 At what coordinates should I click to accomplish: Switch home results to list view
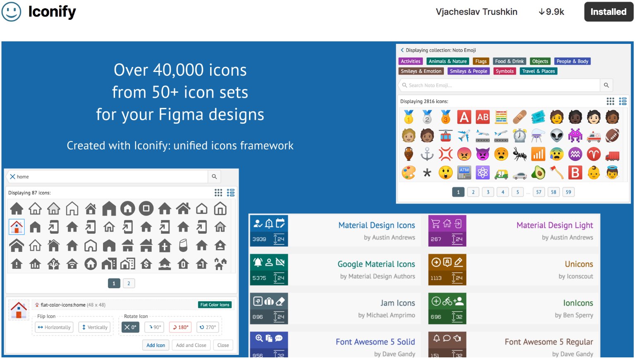231,193
